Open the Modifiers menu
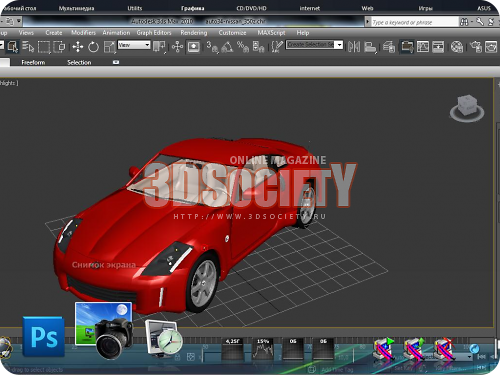This screenshot has height=375, width=500. [x=83, y=33]
